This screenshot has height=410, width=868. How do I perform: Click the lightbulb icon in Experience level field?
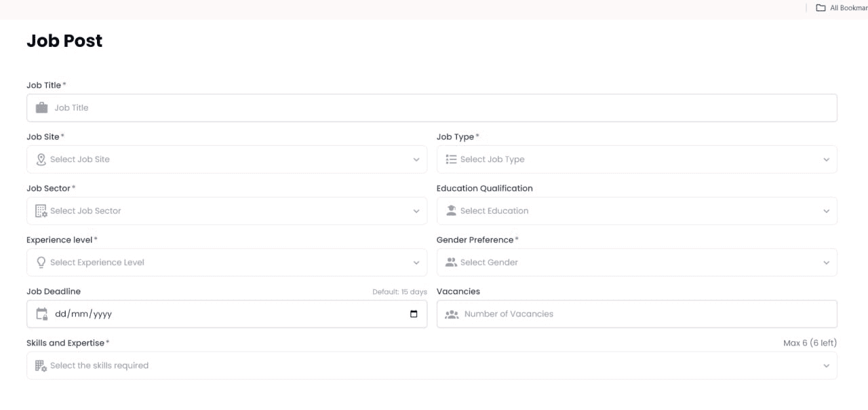tap(41, 263)
